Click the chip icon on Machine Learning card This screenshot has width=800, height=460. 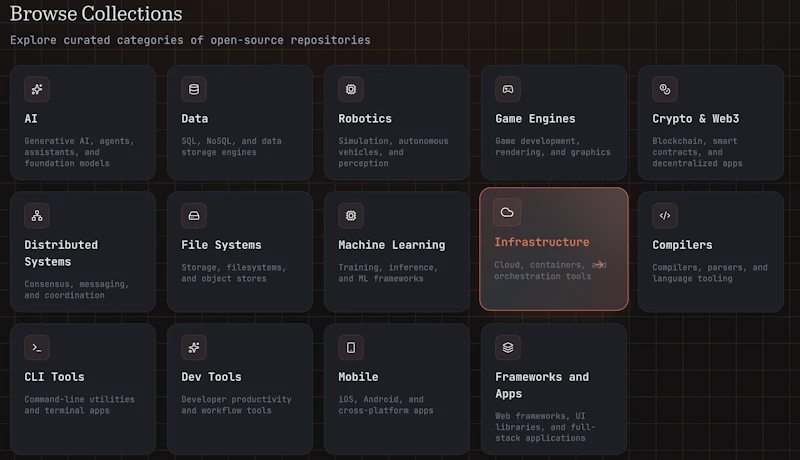click(351, 216)
